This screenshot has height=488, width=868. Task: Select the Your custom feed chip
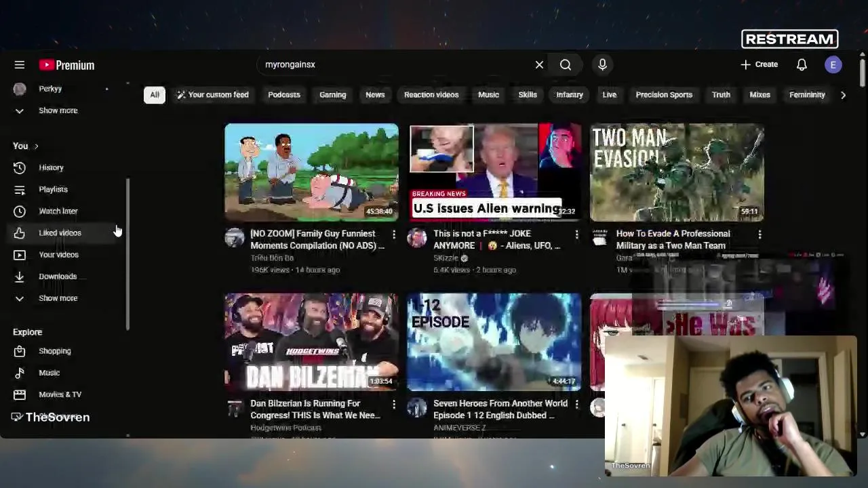click(x=213, y=95)
